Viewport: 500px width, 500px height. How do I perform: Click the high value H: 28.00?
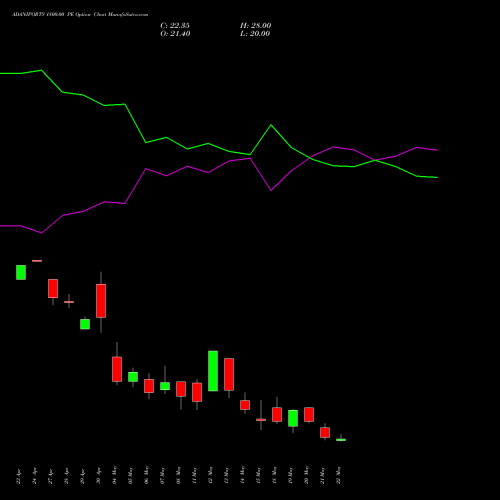coord(256,26)
